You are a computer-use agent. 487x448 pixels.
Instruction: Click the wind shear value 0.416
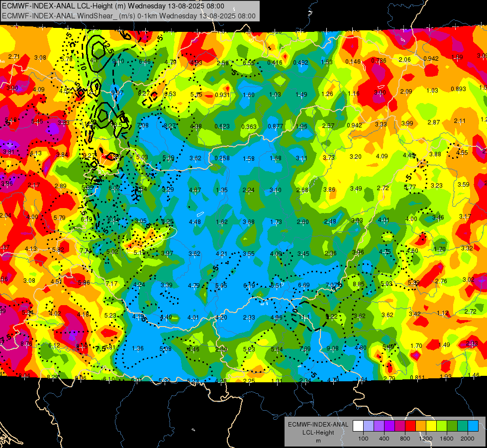[275, 63]
